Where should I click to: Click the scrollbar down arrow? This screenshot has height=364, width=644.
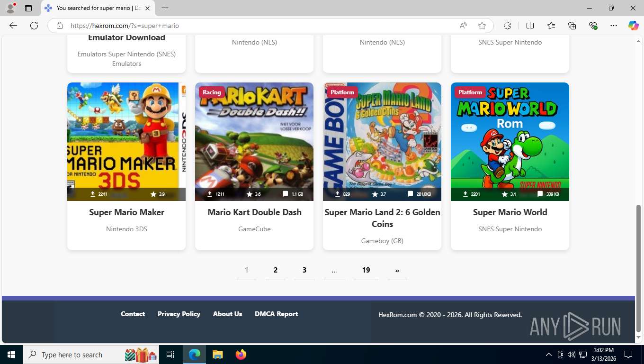638,337
